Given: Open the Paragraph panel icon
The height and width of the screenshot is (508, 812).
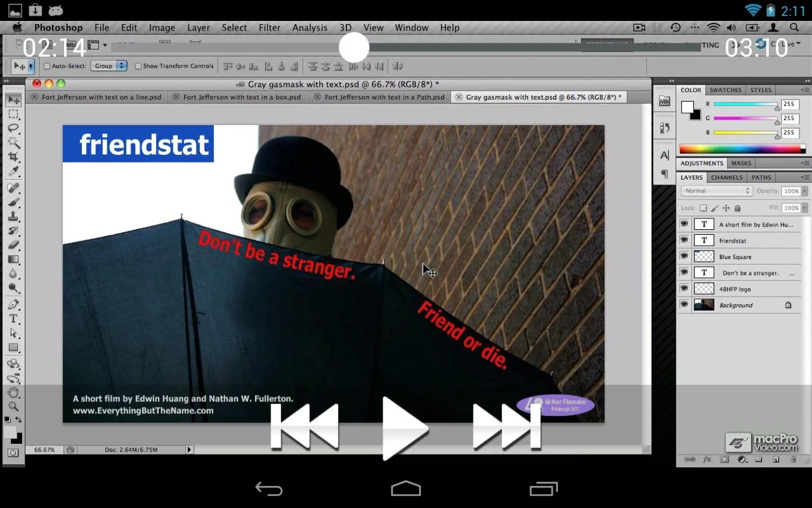Looking at the screenshot, I should pyautogui.click(x=664, y=173).
